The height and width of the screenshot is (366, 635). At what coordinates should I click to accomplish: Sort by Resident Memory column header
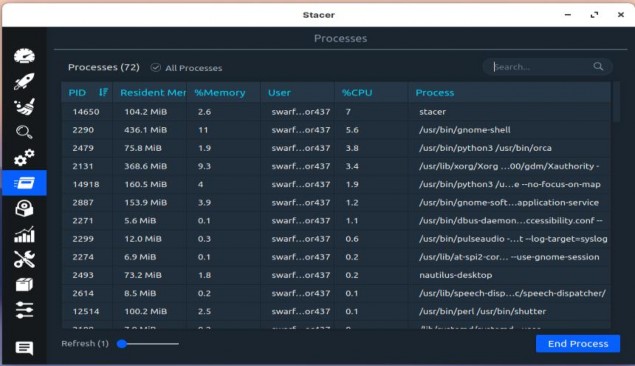coord(150,92)
